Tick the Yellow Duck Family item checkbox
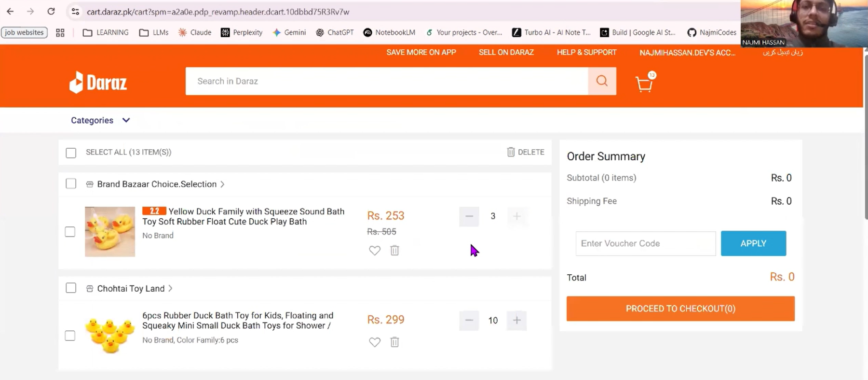This screenshot has height=380, width=868. tap(70, 232)
